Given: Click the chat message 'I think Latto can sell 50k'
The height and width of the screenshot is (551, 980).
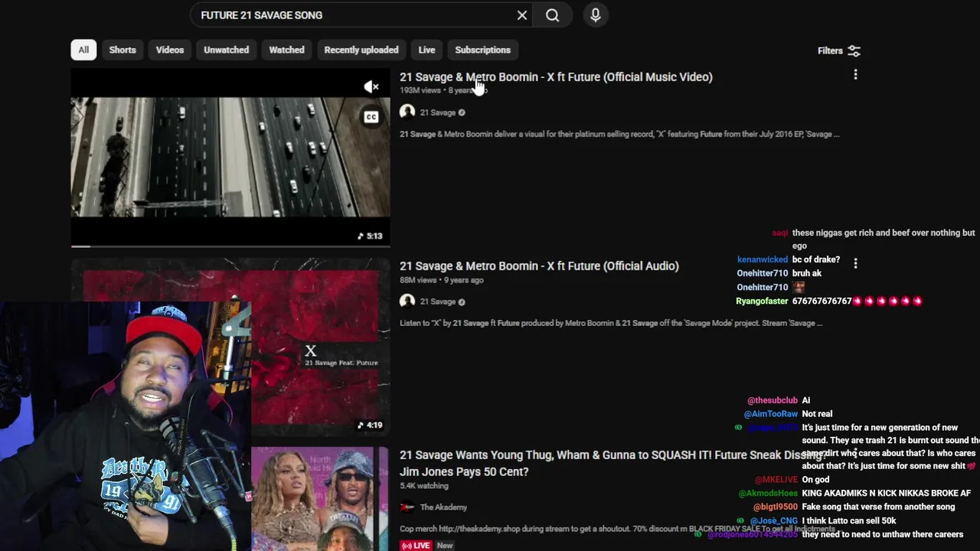Looking at the screenshot, I should click(849, 521).
